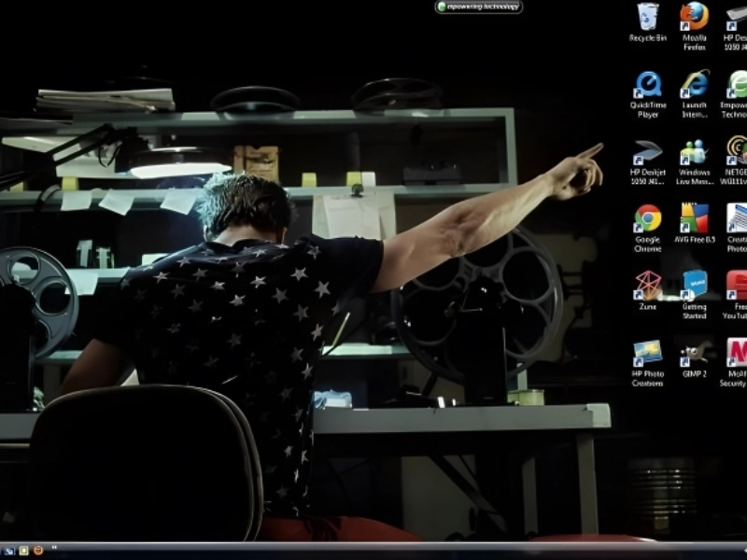Open the McAfee Security shortcut
This screenshot has height=560, width=747.
(737, 353)
